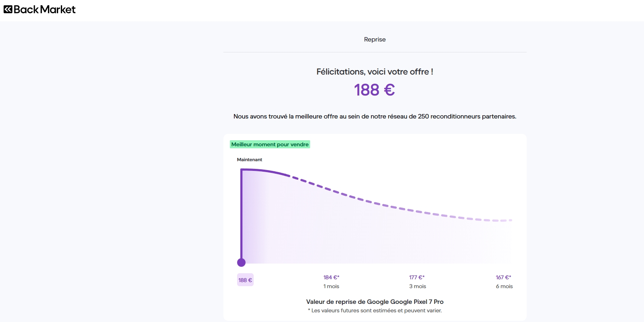Select the "Meilleur moment pour vendre" badge
The image size is (644, 322).
[270, 144]
